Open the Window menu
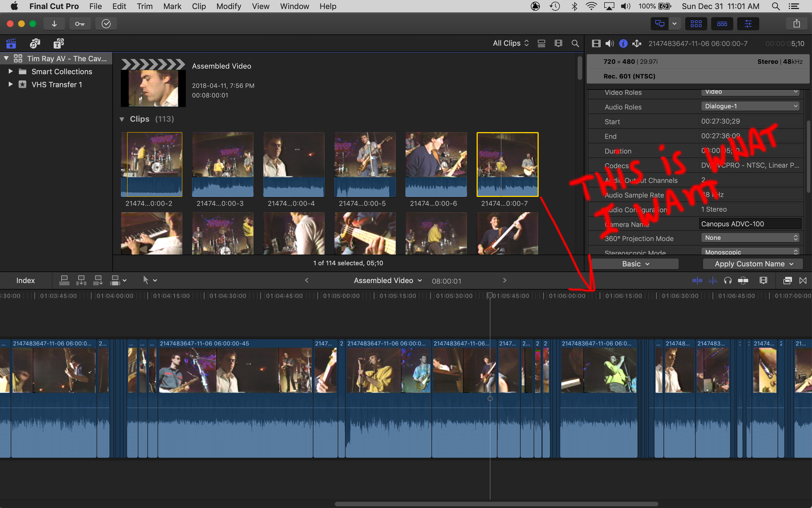The image size is (812, 508). (x=294, y=6)
